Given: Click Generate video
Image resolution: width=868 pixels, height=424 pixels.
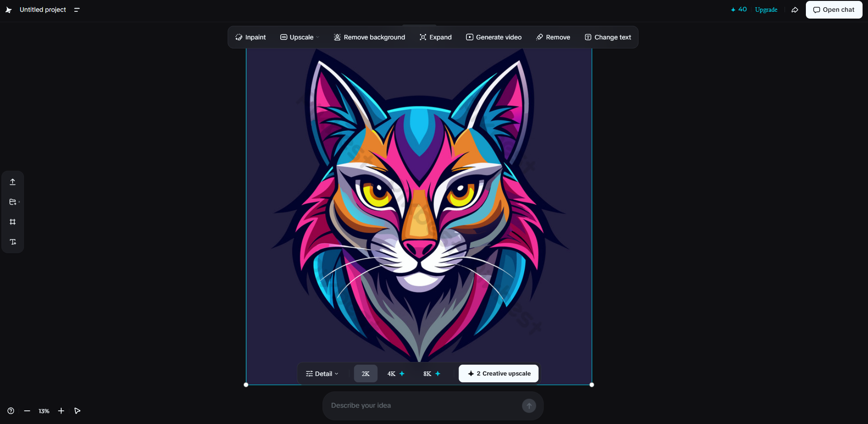Looking at the screenshot, I should pyautogui.click(x=494, y=37).
